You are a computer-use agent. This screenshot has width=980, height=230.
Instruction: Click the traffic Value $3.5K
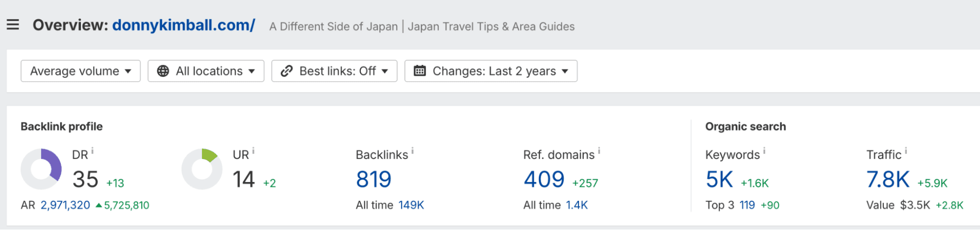tap(915, 205)
